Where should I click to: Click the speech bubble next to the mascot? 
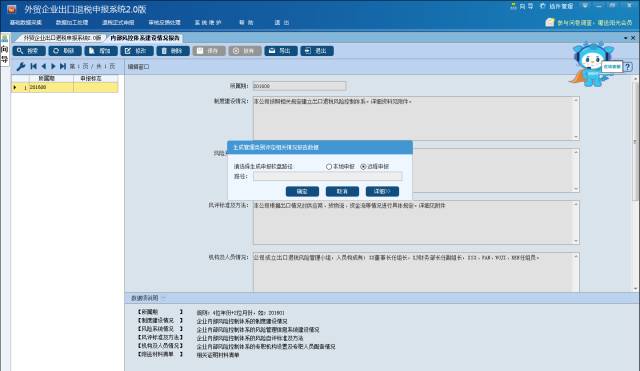click(612, 67)
